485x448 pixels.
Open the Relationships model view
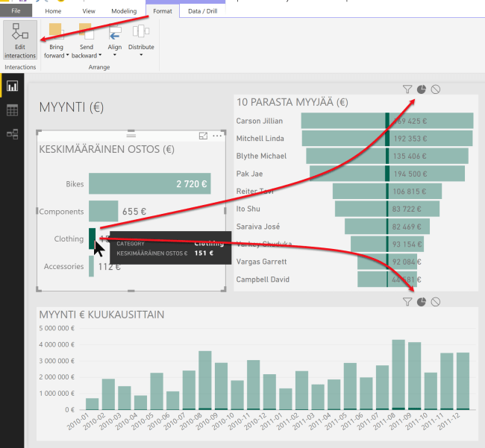[x=12, y=134]
